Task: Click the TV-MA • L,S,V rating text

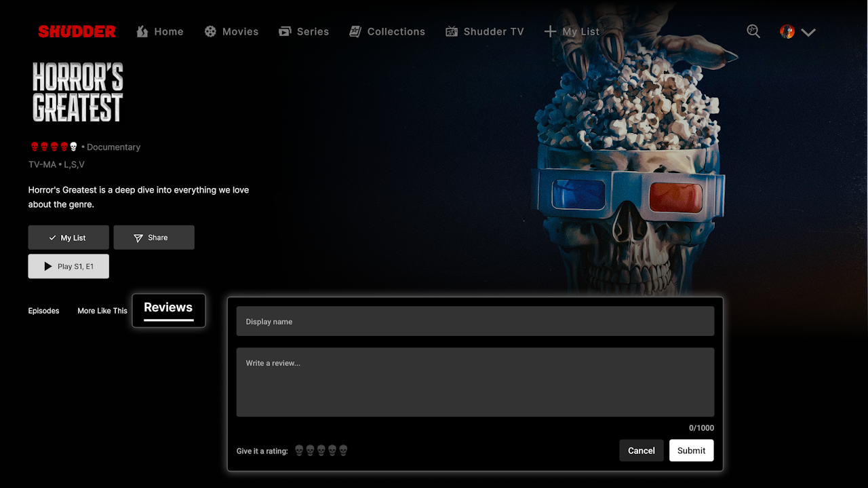Action: pyautogui.click(x=56, y=165)
